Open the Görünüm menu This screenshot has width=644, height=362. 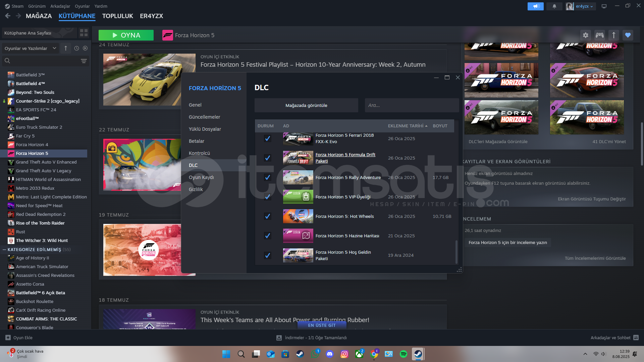37,6
